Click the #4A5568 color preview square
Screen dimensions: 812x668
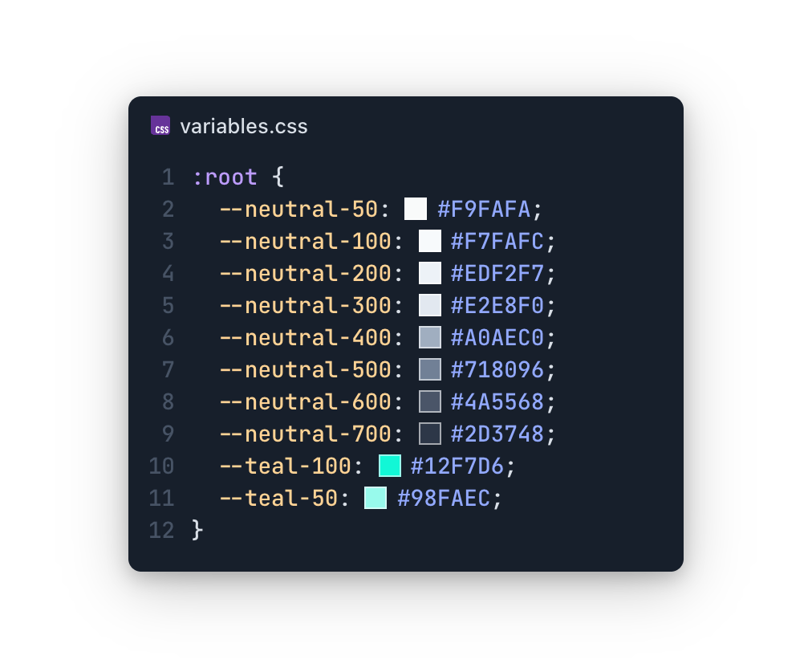point(430,401)
